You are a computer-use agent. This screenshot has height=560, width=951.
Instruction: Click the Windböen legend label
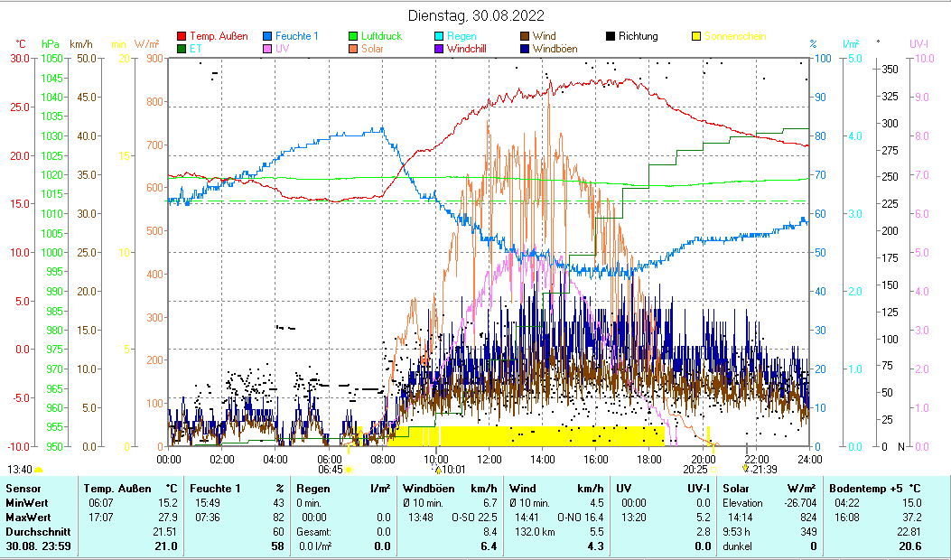(x=555, y=49)
